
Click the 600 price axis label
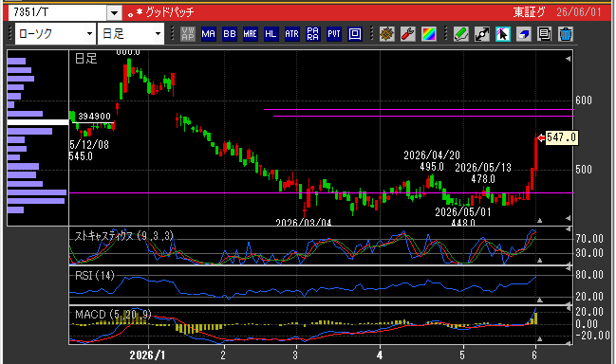(584, 100)
